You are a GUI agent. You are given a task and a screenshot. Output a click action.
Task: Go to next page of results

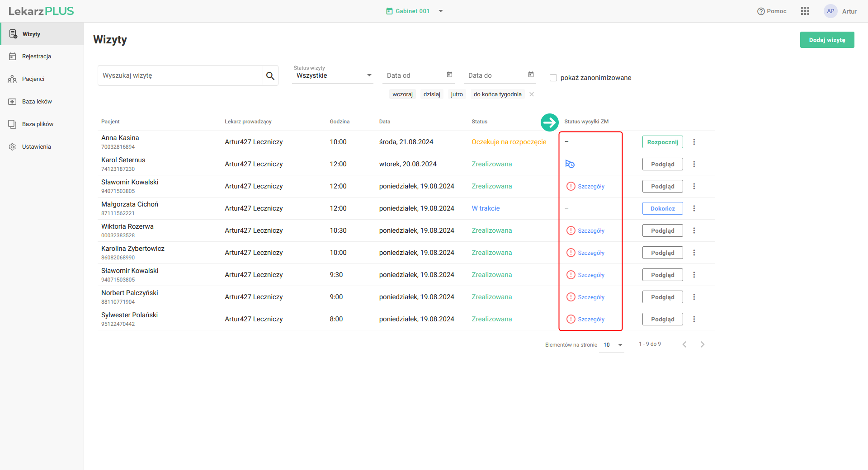tap(702, 344)
